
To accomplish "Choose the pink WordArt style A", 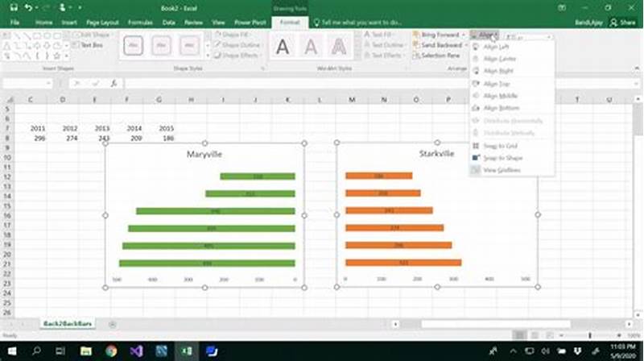I will click(311, 47).
